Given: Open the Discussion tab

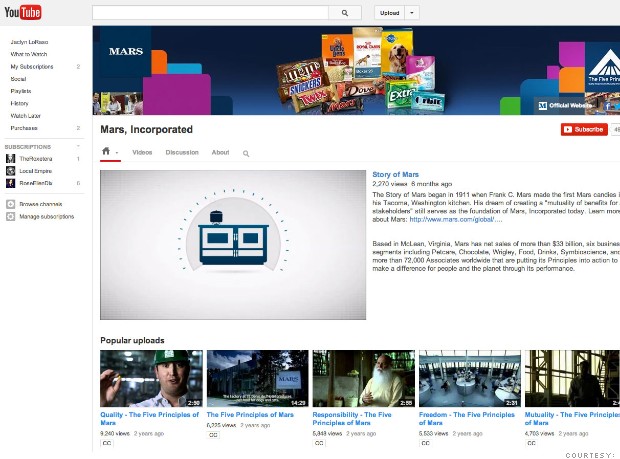Looking at the screenshot, I should [x=181, y=153].
